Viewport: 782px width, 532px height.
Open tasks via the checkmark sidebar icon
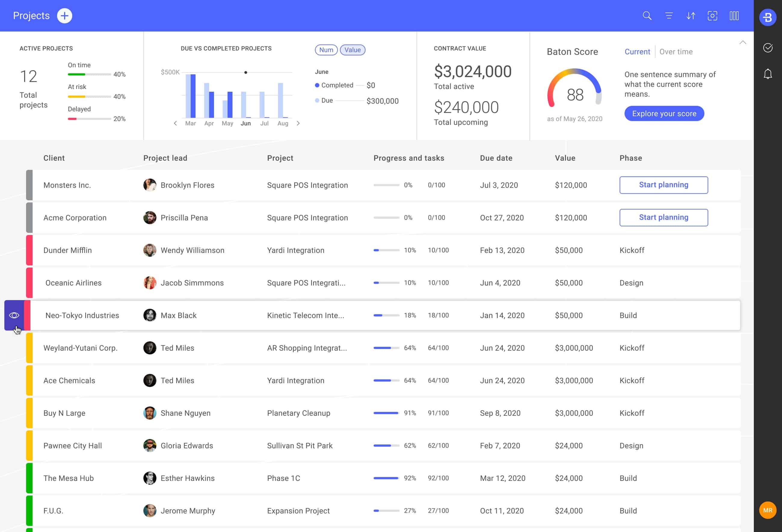point(768,48)
